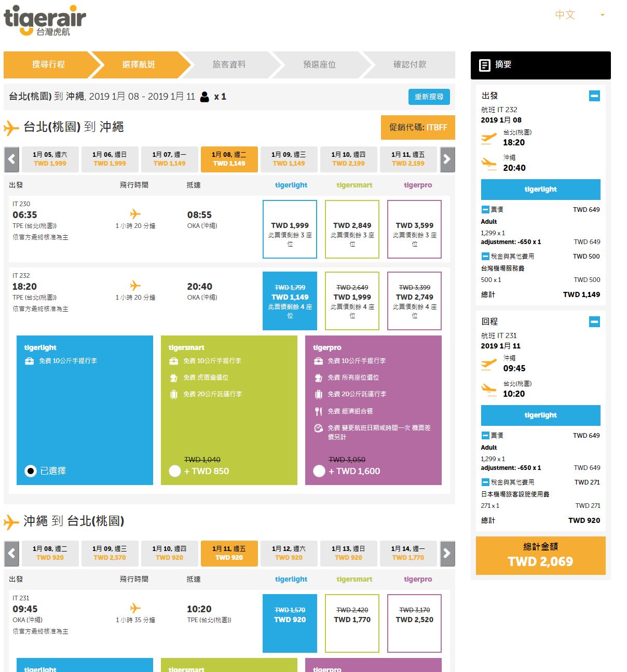627x672 pixels.
Task: Choose IT 231 tigerlight fare TWD 920
Action: click(290, 623)
